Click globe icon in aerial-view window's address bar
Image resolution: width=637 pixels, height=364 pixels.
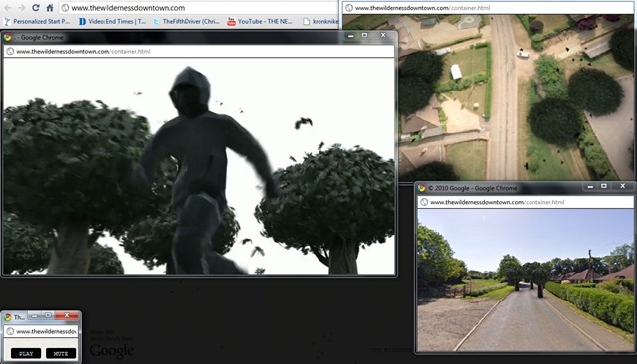[x=349, y=8]
